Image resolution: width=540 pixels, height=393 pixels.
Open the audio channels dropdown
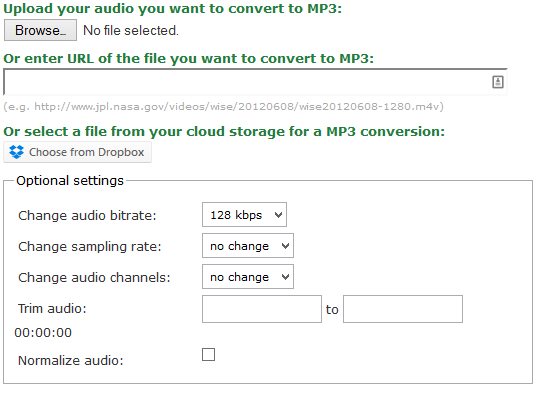[x=248, y=277]
